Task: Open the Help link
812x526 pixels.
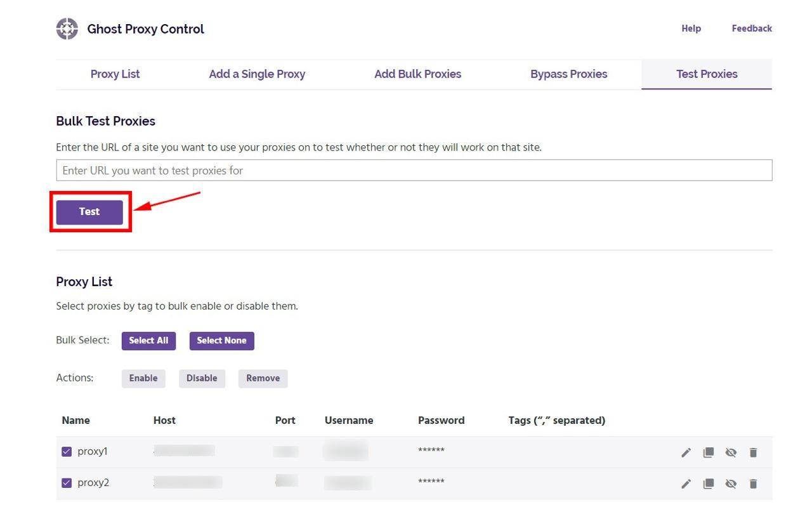Action: point(691,29)
